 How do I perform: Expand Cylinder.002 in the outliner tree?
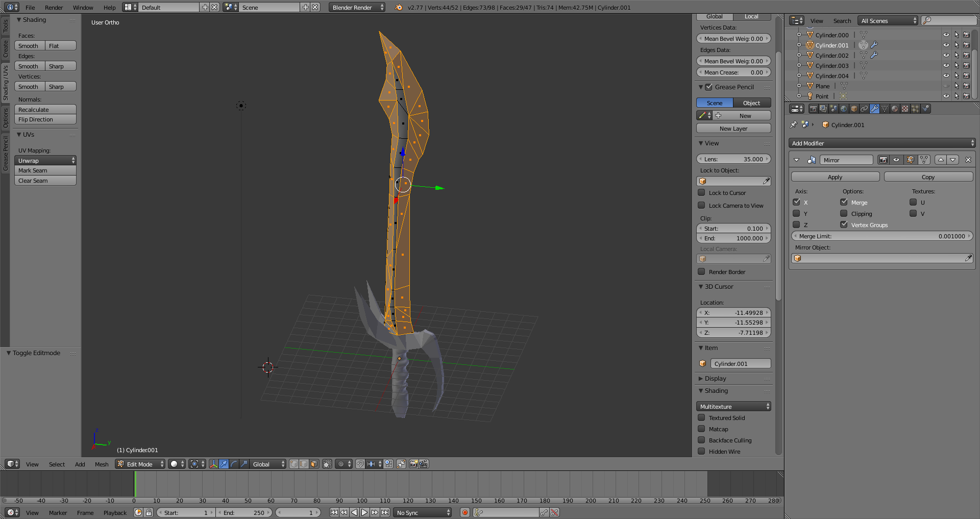coord(799,55)
